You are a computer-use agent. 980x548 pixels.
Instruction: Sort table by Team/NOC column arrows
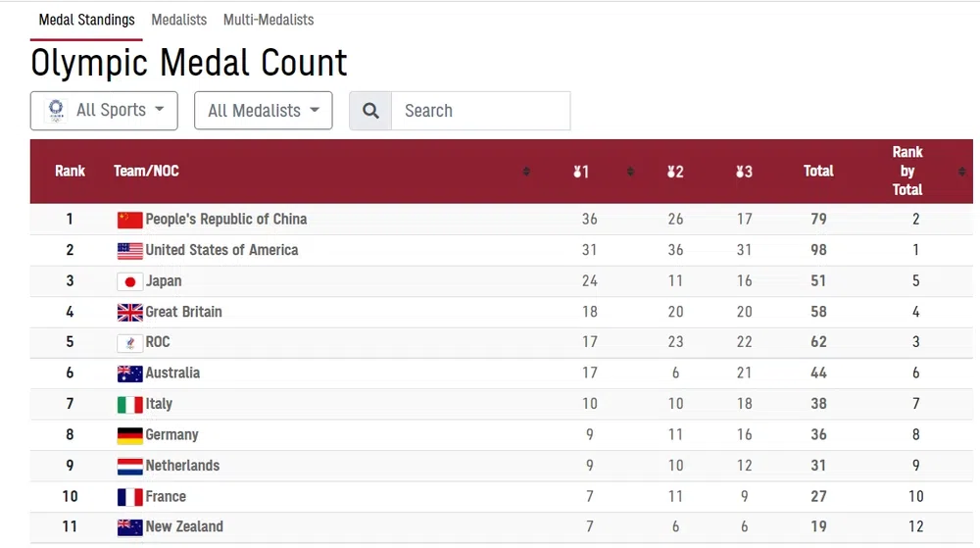526,172
